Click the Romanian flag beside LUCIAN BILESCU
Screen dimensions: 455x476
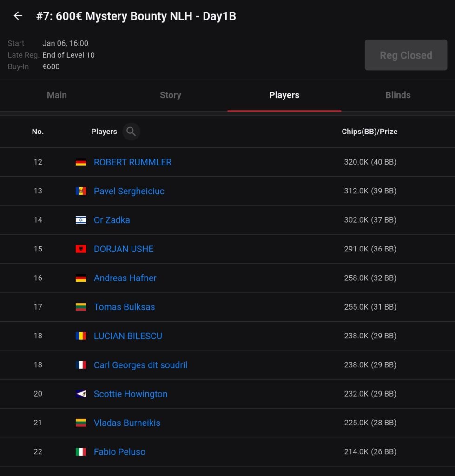coord(81,336)
